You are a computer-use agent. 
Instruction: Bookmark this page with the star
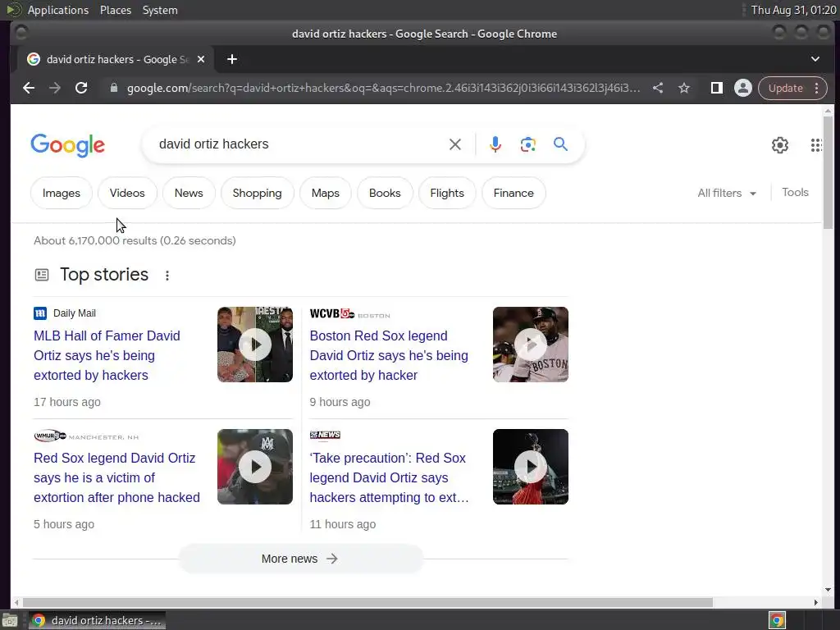point(684,88)
